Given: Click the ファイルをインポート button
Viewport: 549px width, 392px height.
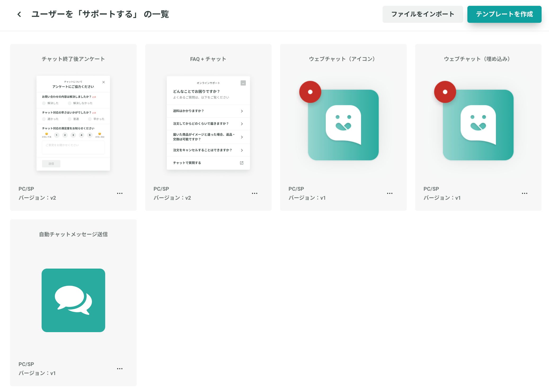Looking at the screenshot, I should [423, 14].
